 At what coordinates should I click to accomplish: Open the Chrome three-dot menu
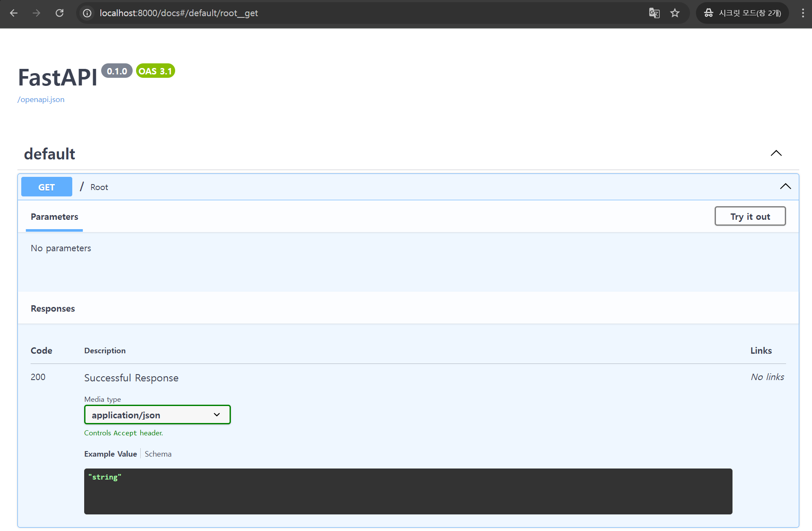803,13
